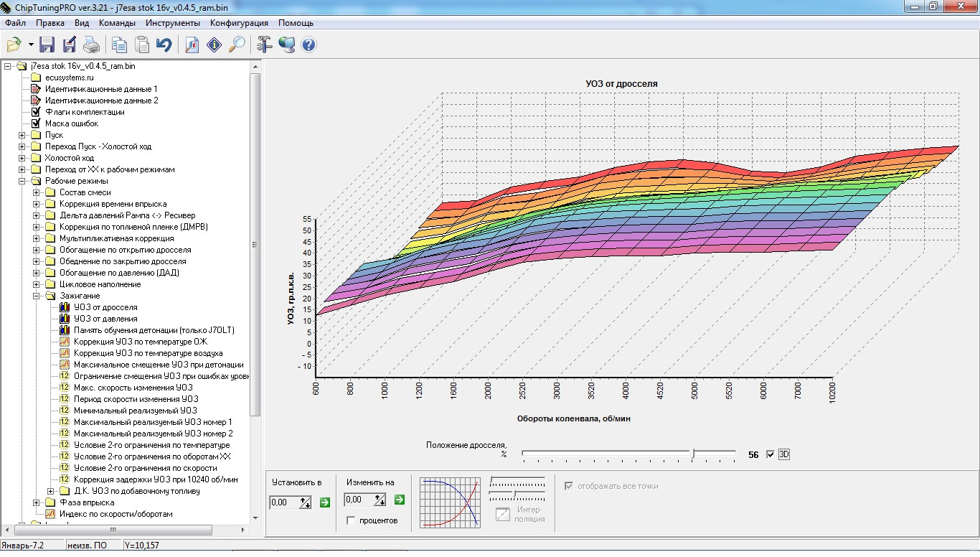The width and height of the screenshot is (980, 557).
Task: Toggle the Маска ошибок item in the tree
Action: (72, 123)
